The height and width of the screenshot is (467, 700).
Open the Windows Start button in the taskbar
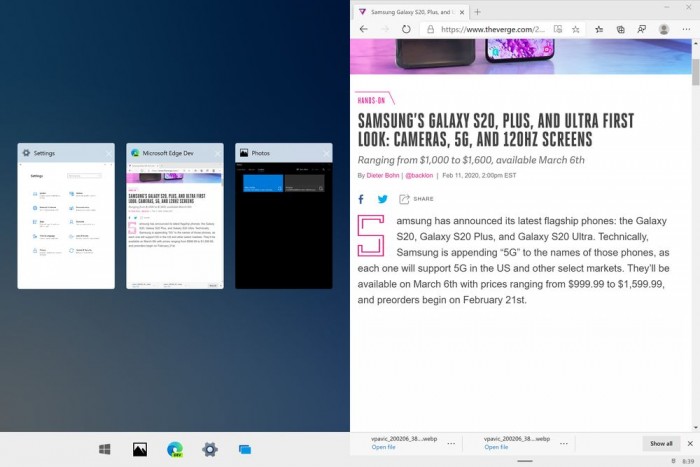tap(104, 449)
